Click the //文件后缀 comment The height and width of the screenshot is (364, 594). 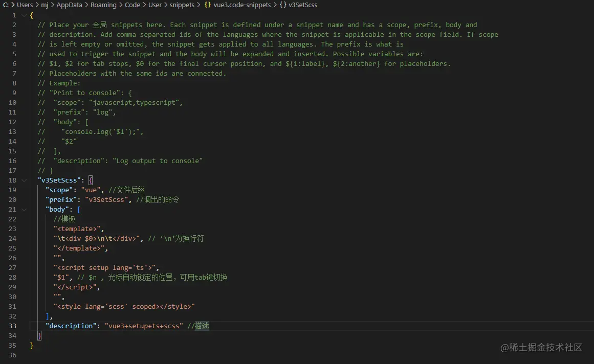click(127, 190)
